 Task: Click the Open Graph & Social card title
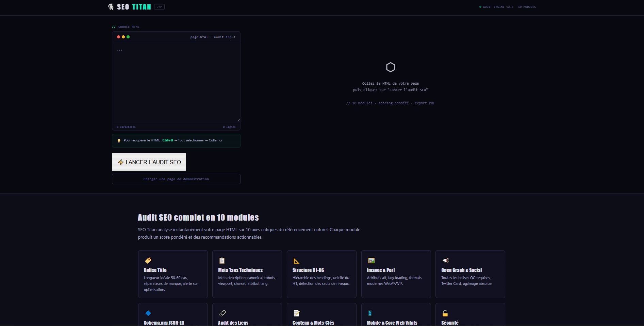tap(461, 270)
